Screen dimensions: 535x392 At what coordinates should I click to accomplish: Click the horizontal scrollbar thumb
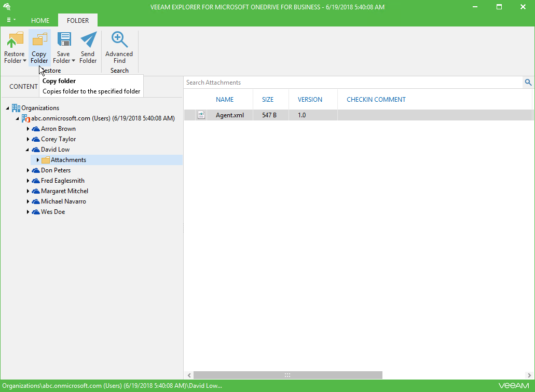point(287,375)
